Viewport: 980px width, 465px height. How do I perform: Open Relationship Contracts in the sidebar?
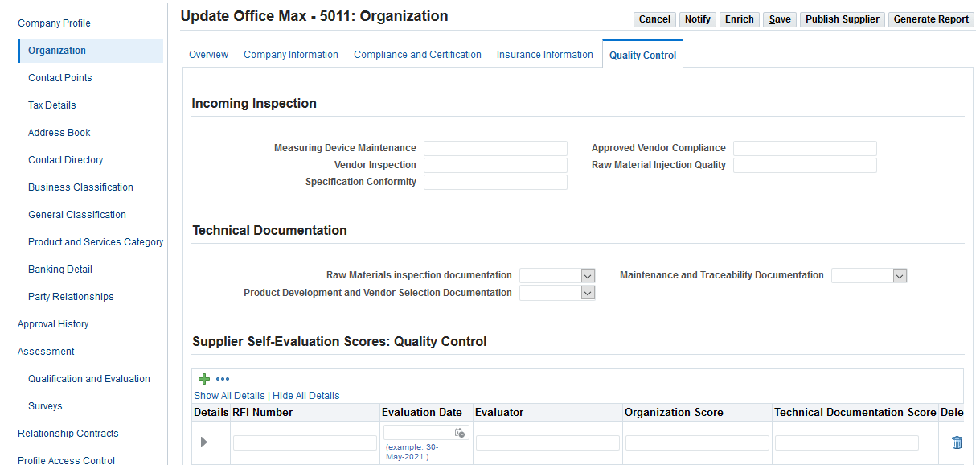[68, 434]
